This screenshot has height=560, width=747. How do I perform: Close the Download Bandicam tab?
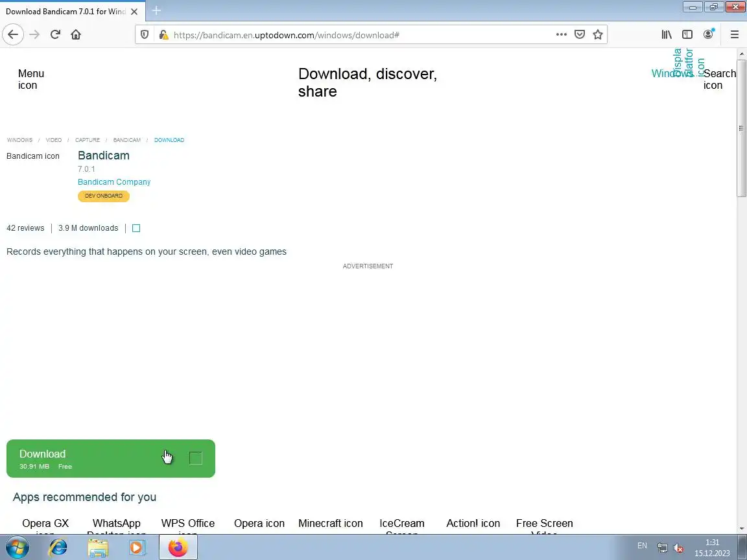(x=134, y=12)
